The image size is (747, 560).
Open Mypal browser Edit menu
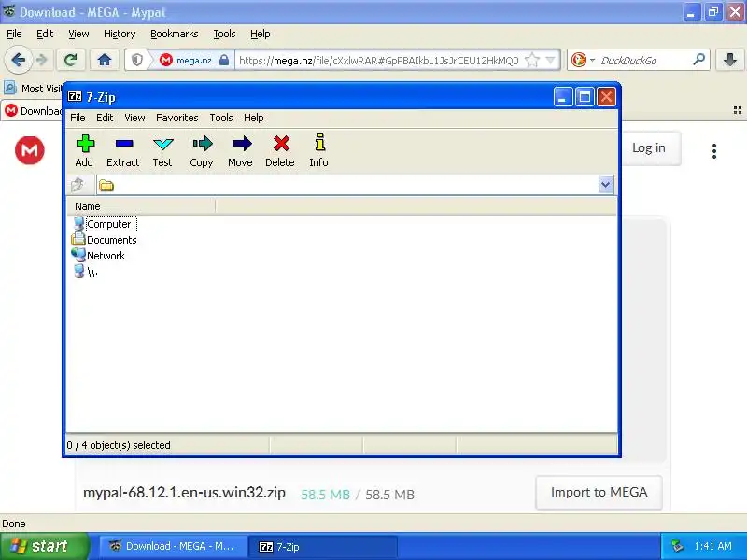(45, 34)
